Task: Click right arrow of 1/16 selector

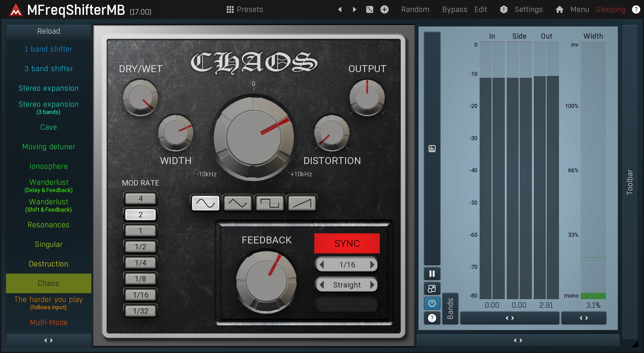Action: tap(372, 265)
